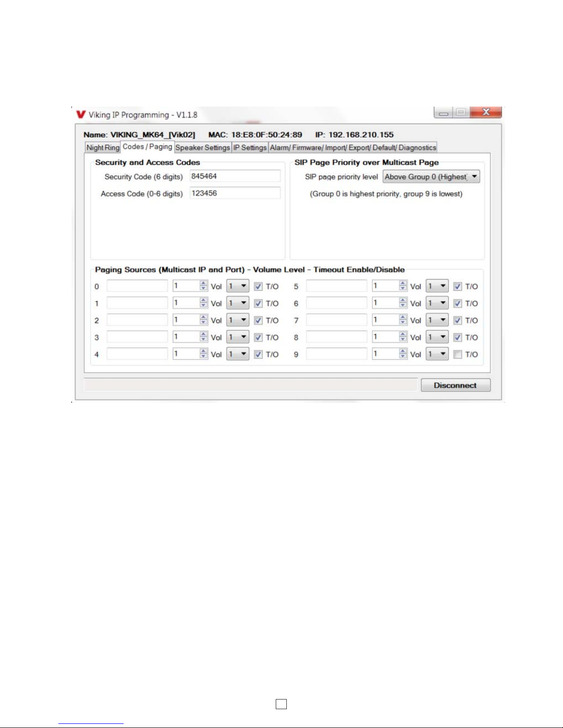The height and width of the screenshot is (728, 563).
Task: Toggle T/O checkbox for paging source 0
Action: 258,287
